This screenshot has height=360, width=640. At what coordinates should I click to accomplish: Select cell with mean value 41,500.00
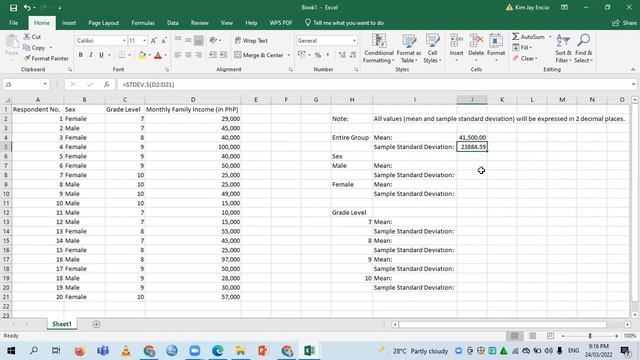pyautogui.click(x=472, y=138)
